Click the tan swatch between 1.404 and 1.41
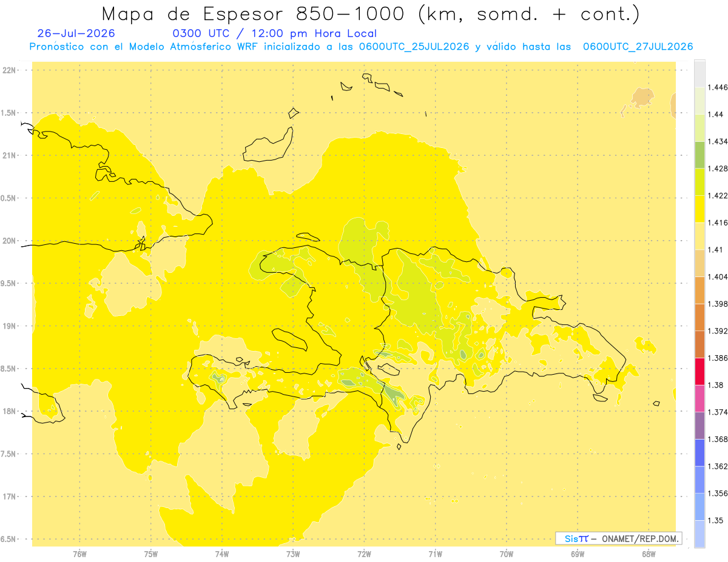Viewport: 728px width, 562px height. click(699, 263)
